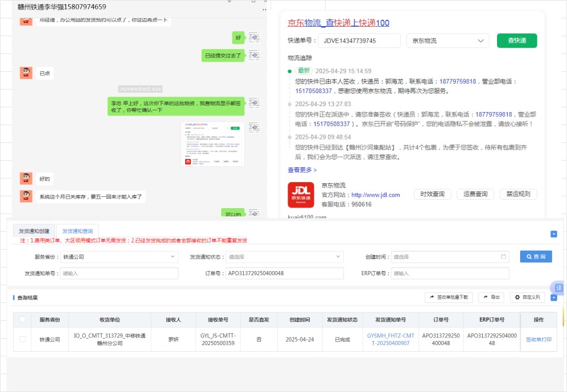Click the 2025-04-24 date cell
Screen dimensions: 567x392
(x=300, y=339)
